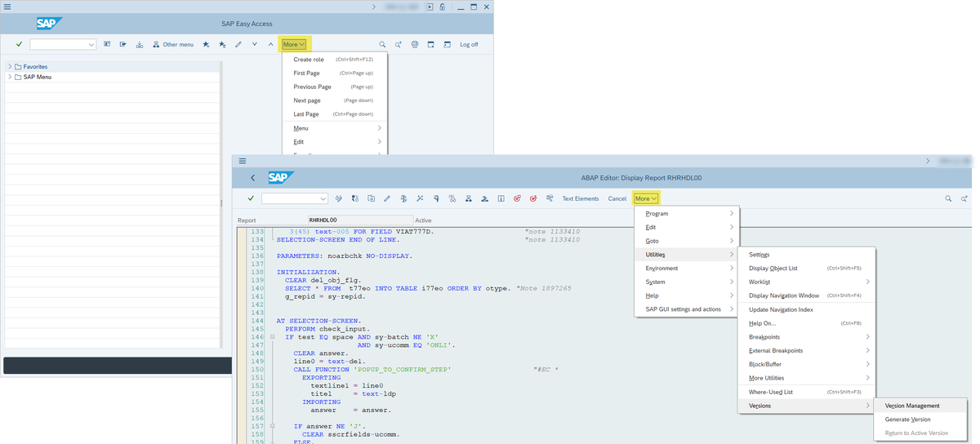Select Create role in Easy Access More menu

tap(334, 60)
